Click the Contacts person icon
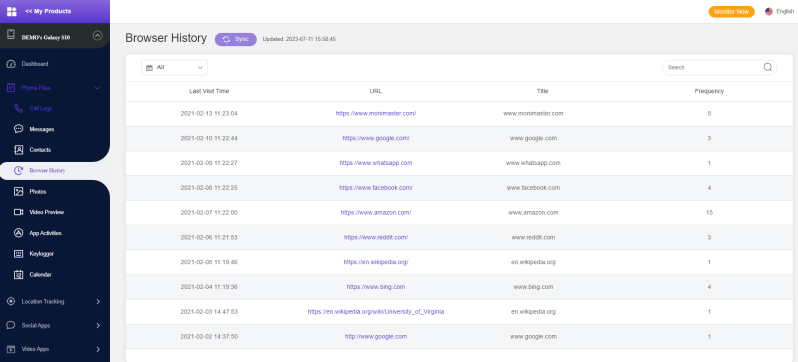Screen dimensions: 798x362 coord(18,150)
